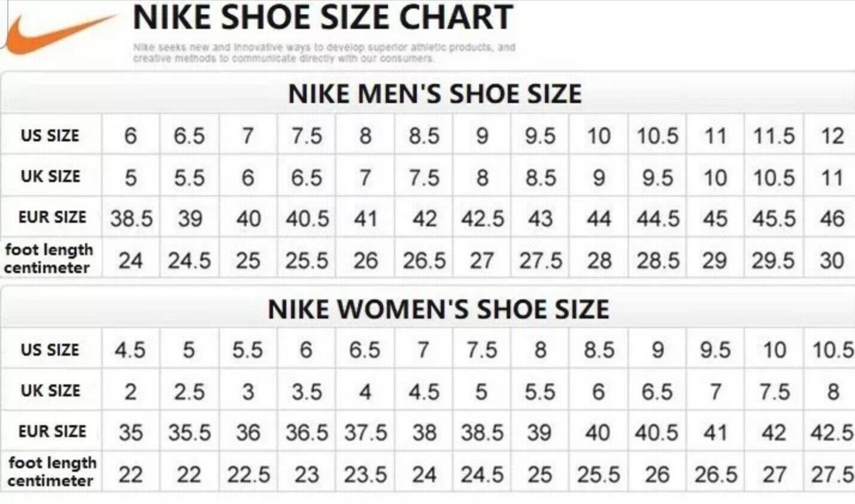Click the women's US SIZE row label

pos(50,350)
